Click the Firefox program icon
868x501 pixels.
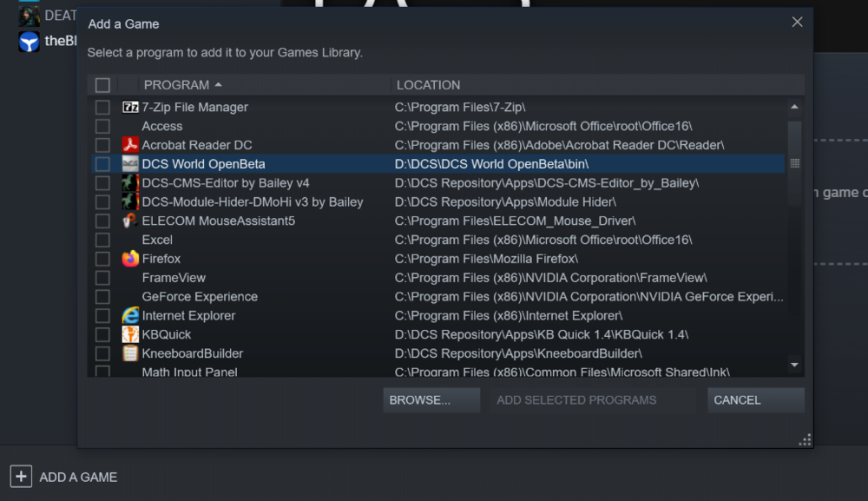coord(130,259)
